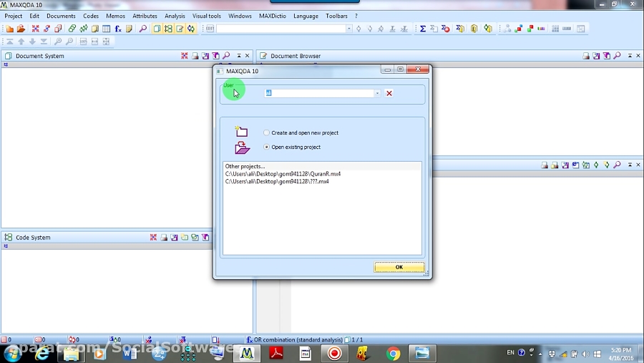The image size is (644, 363).
Task: Click the fx logical activation icon in toolbar
Action: tap(118, 29)
